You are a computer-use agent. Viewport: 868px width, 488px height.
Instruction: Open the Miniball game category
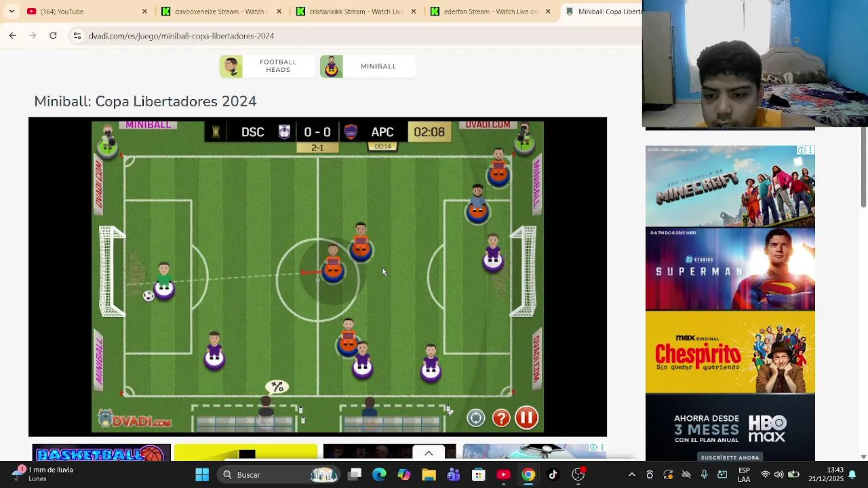368,66
